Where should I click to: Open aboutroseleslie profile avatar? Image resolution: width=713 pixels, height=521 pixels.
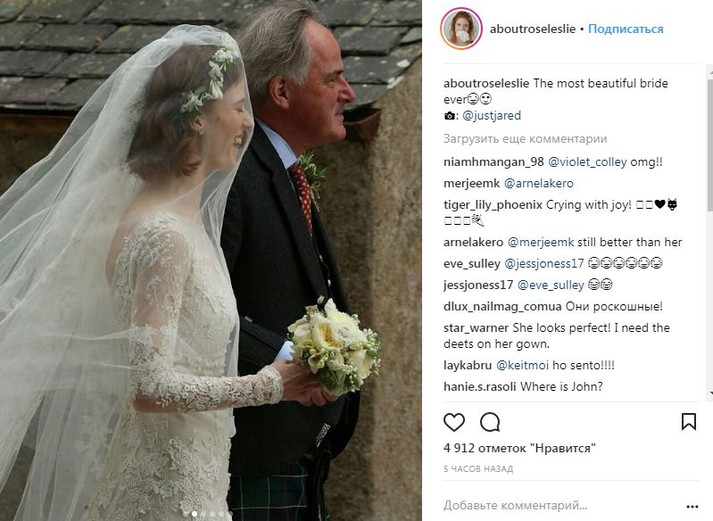click(461, 29)
